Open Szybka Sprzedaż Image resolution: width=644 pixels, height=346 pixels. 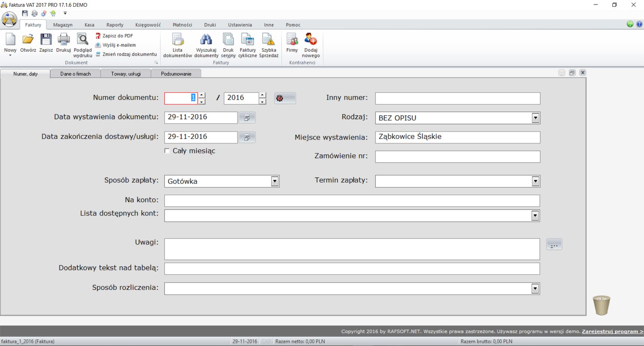click(x=269, y=45)
